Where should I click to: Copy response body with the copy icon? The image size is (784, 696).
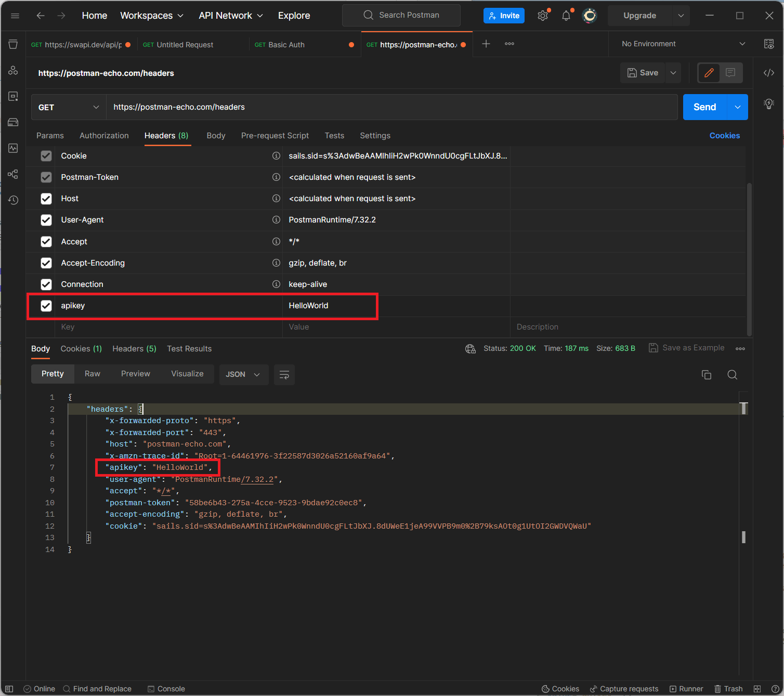[706, 375]
